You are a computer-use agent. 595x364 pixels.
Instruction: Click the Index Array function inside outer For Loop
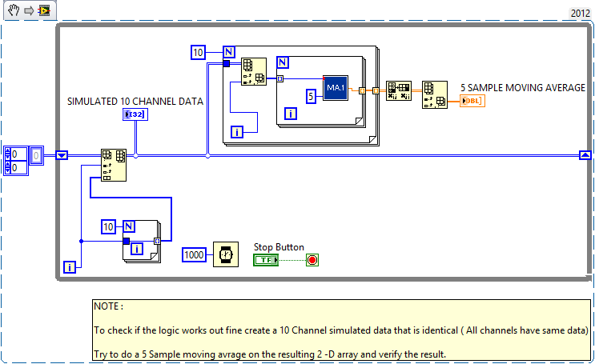pyautogui.click(x=254, y=71)
